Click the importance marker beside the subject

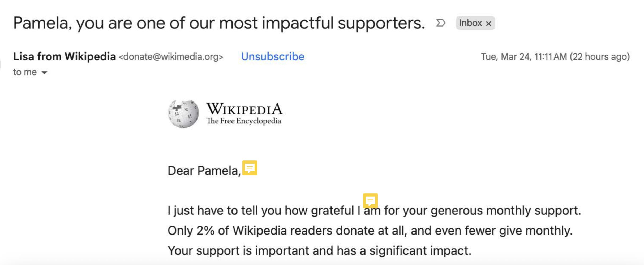click(x=441, y=23)
